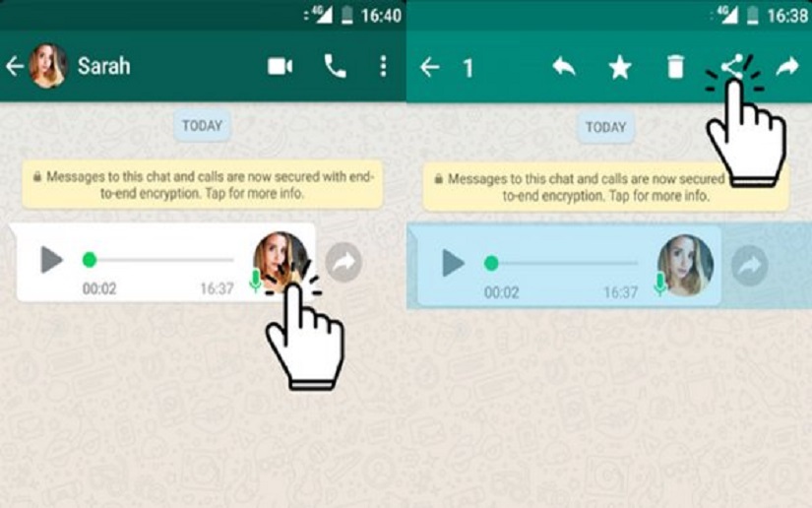Start a voice call with Sarah

335,66
